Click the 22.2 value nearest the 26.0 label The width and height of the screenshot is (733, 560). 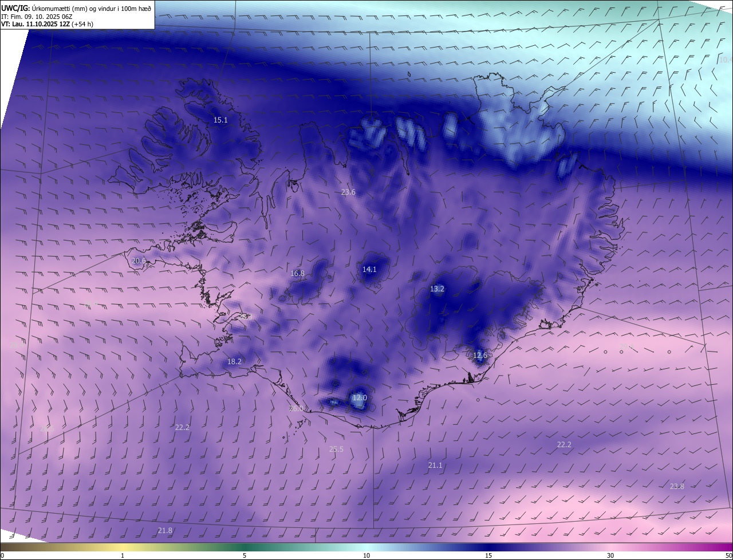[182, 428]
